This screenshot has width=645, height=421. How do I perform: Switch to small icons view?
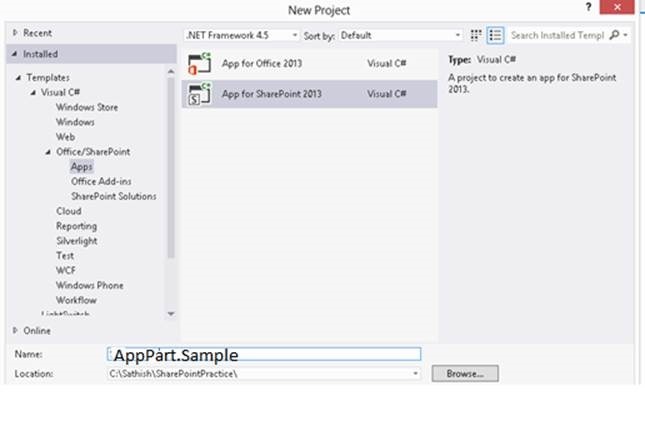click(x=476, y=35)
